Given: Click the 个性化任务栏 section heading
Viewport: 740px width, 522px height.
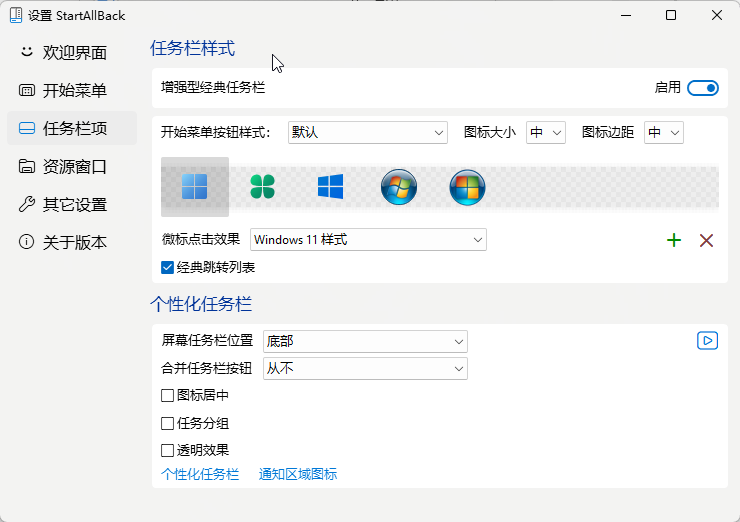Looking at the screenshot, I should coord(201,304).
